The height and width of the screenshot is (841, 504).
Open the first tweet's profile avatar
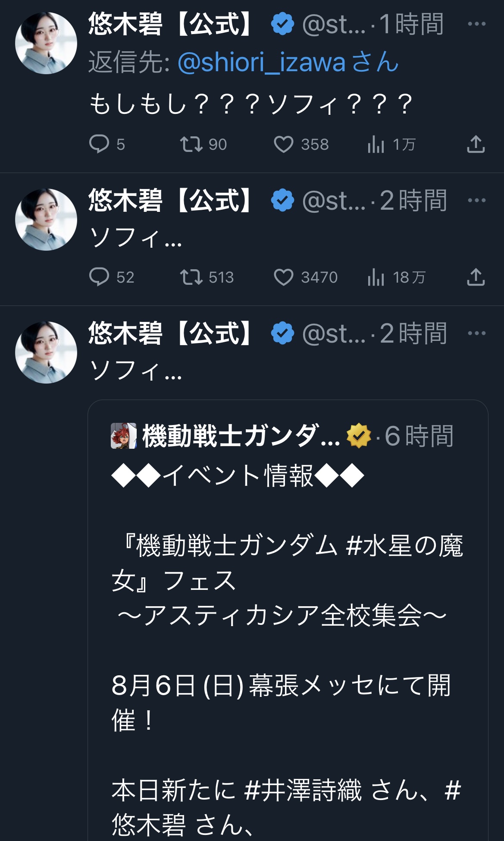pyautogui.click(x=46, y=43)
